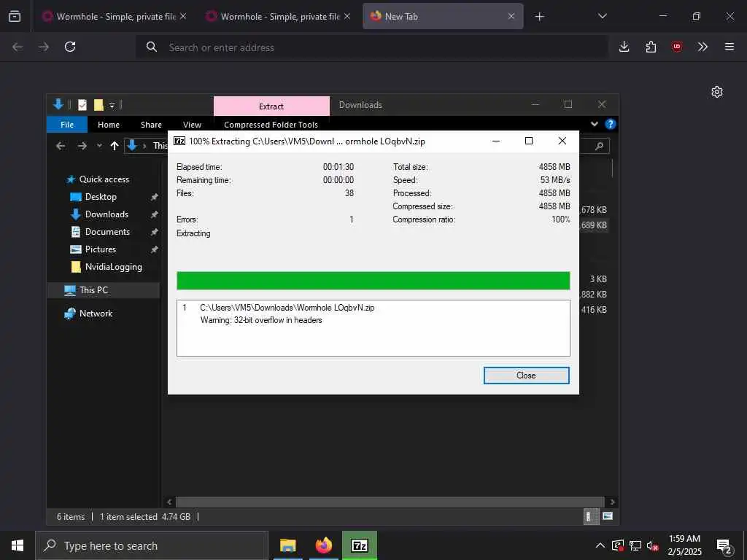
Task: Go back in Firefox navigation
Action: 18,47
